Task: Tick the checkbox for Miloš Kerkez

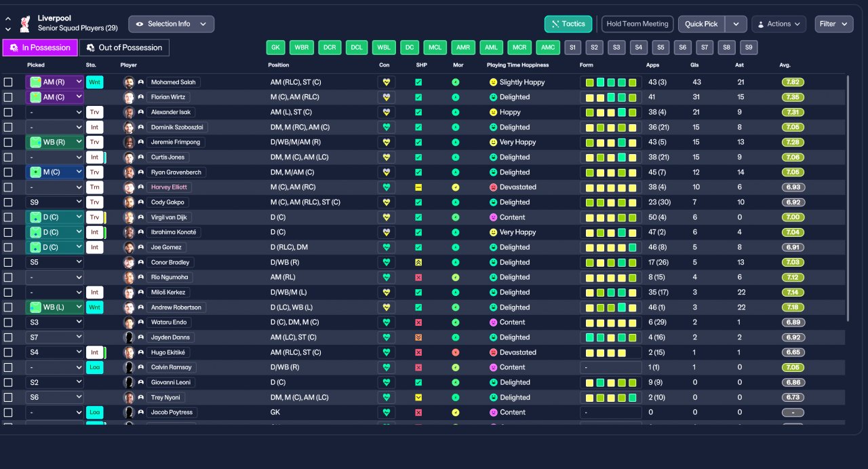Action: 8,293
